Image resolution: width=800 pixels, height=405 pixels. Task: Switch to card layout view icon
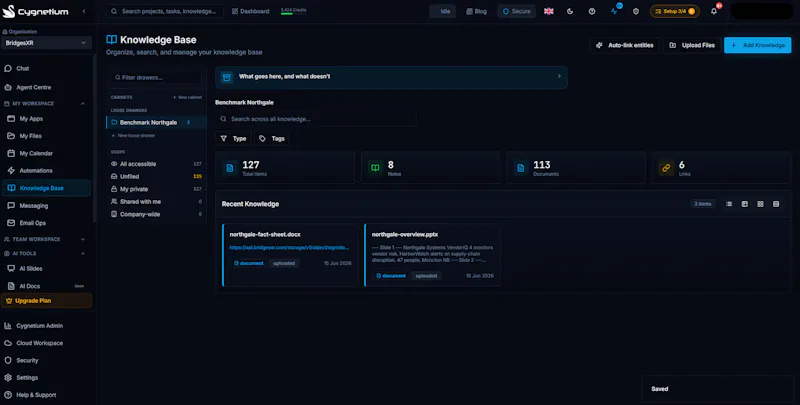point(745,204)
